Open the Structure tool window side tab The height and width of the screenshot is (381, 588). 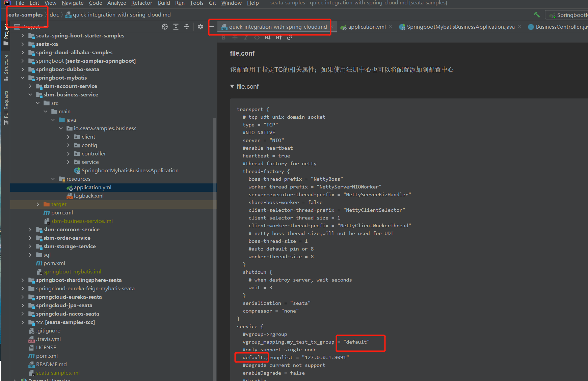pyautogui.click(x=6, y=67)
